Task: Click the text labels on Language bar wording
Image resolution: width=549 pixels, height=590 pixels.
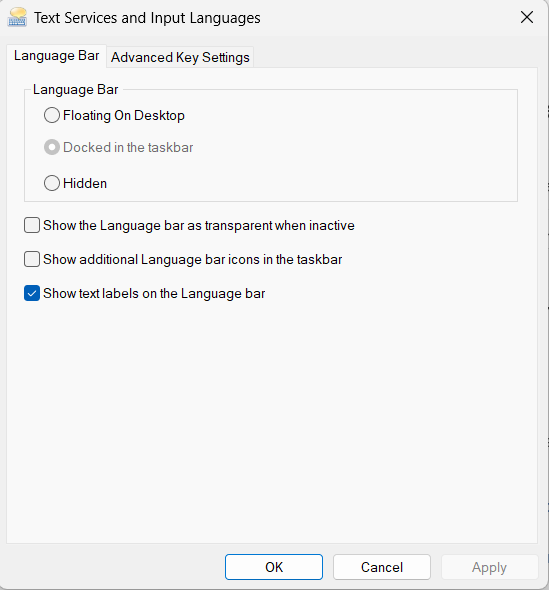Action: click(x=154, y=293)
